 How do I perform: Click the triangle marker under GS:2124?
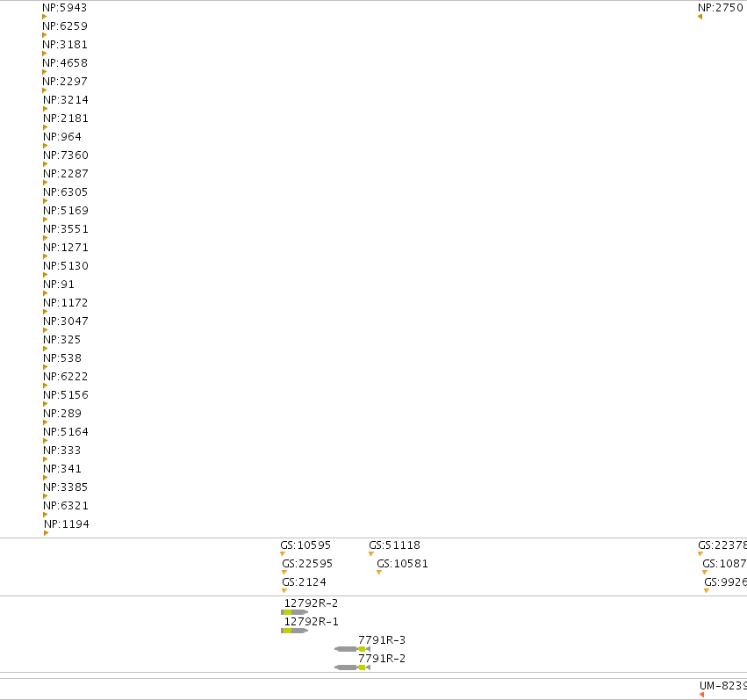(x=284, y=591)
